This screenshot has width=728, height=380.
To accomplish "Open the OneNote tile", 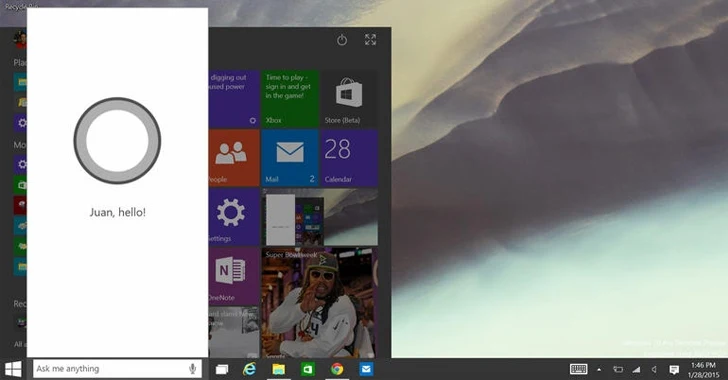I will coord(234,276).
